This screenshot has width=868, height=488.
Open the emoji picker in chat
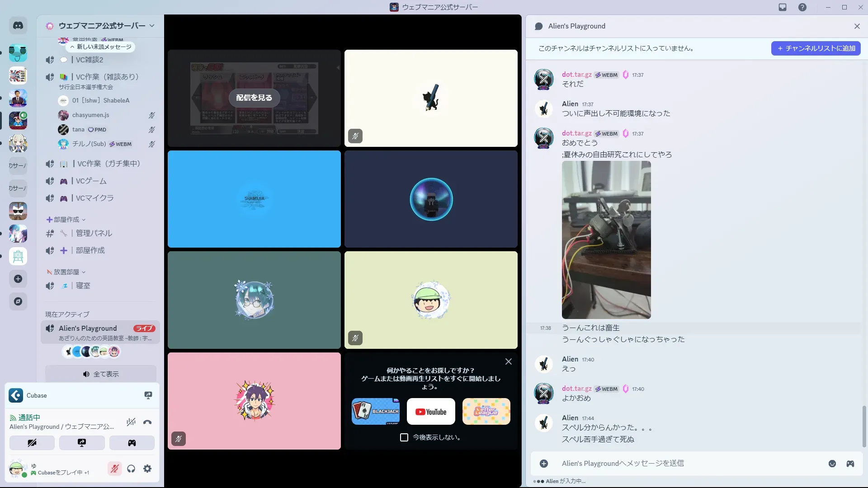pos(832,464)
